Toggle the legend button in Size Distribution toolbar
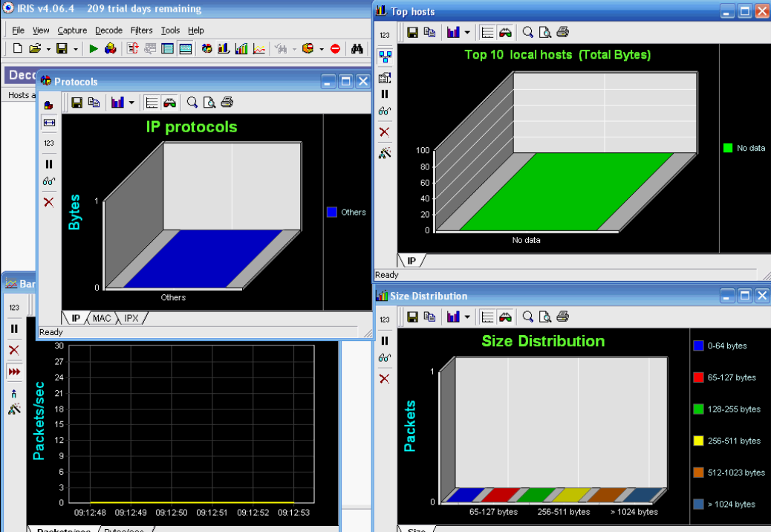This screenshot has width=771, height=532. tap(488, 317)
